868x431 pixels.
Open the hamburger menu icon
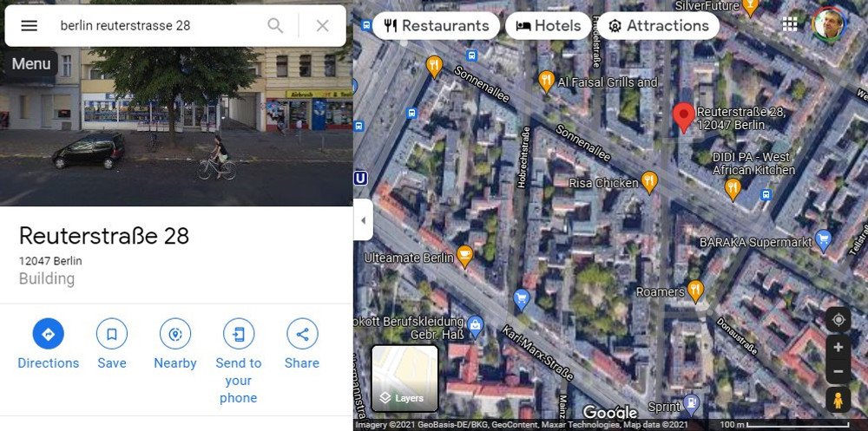point(29,25)
